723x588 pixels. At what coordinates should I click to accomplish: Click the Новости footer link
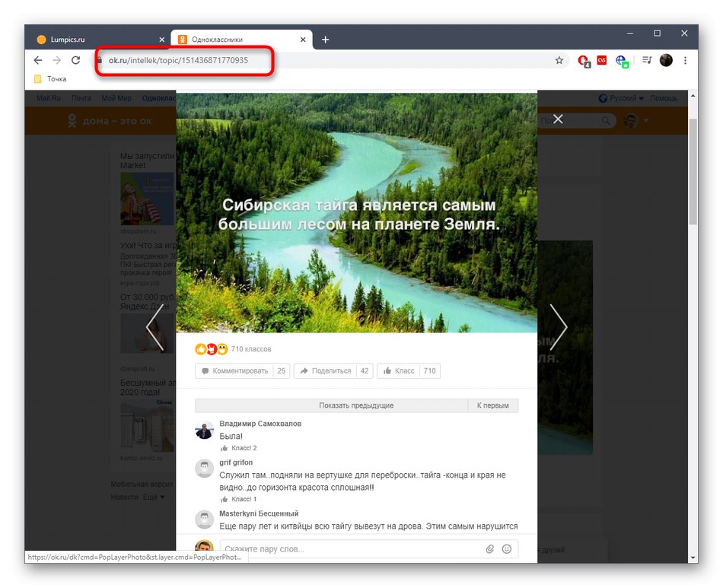124,497
